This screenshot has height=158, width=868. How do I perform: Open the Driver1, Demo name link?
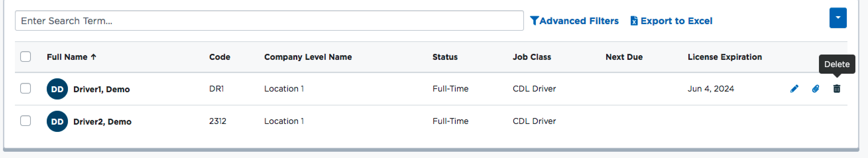click(101, 90)
